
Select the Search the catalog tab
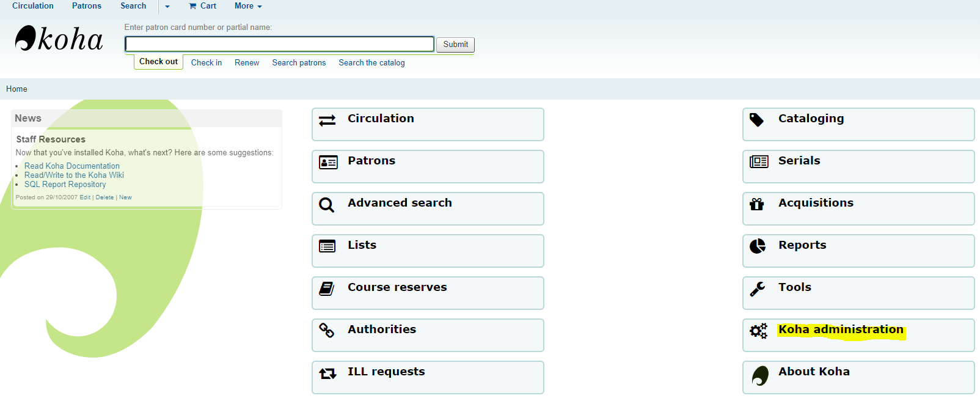pyautogui.click(x=371, y=62)
